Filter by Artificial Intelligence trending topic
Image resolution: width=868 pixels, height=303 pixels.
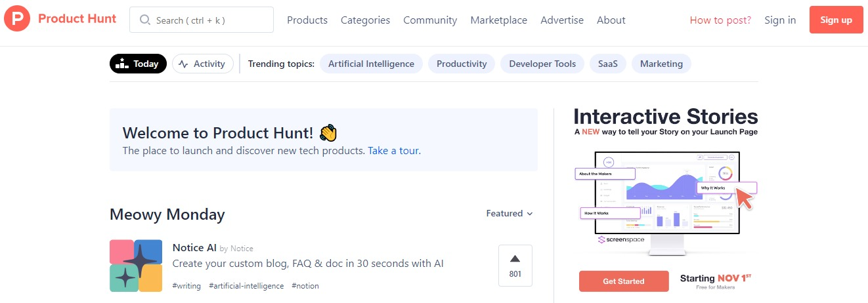[371, 64]
